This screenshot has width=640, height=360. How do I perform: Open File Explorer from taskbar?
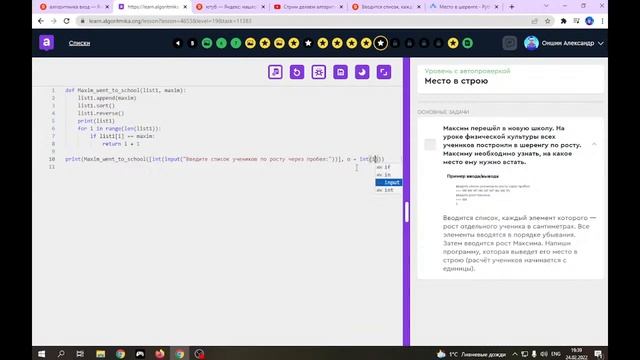[100, 354]
